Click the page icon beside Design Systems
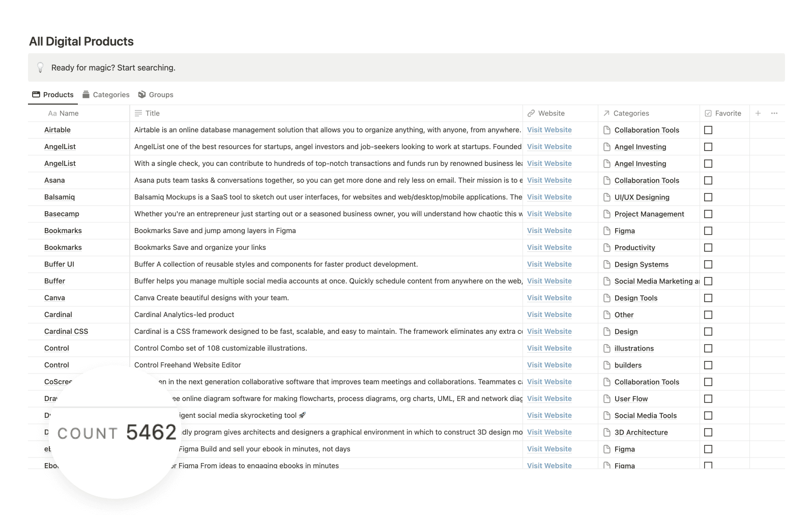 [x=606, y=265]
